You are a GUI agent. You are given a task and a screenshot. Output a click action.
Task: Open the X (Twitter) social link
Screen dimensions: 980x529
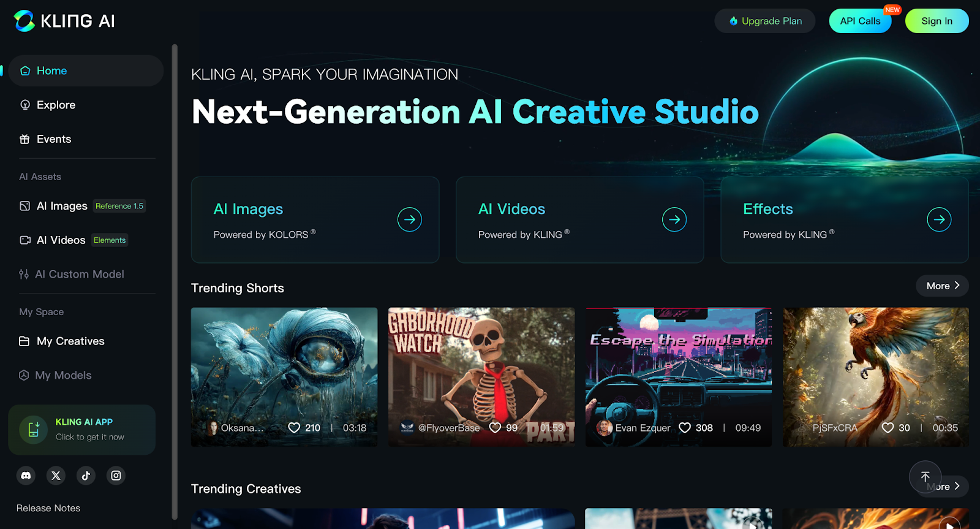56,475
